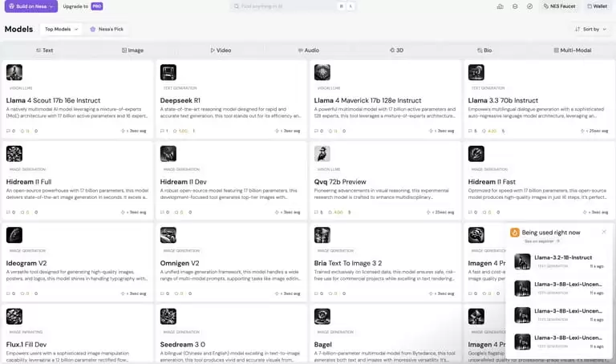Open the Deepseek R1 model title
The height and width of the screenshot is (364, 616).
[180, 100]
